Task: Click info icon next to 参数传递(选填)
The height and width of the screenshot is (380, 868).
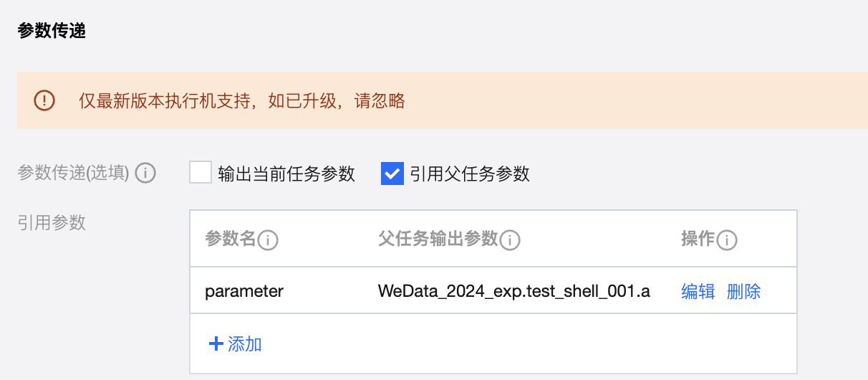Action: 145,174
